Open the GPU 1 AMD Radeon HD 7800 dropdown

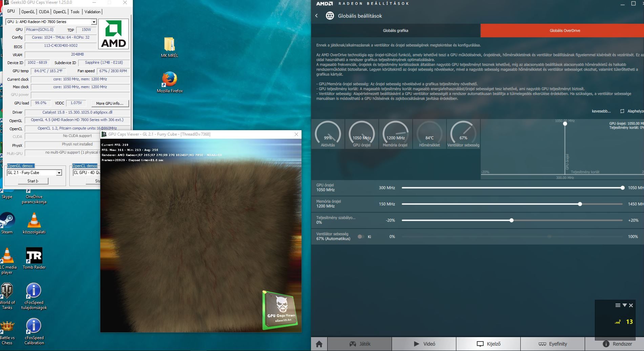[94, 22]
